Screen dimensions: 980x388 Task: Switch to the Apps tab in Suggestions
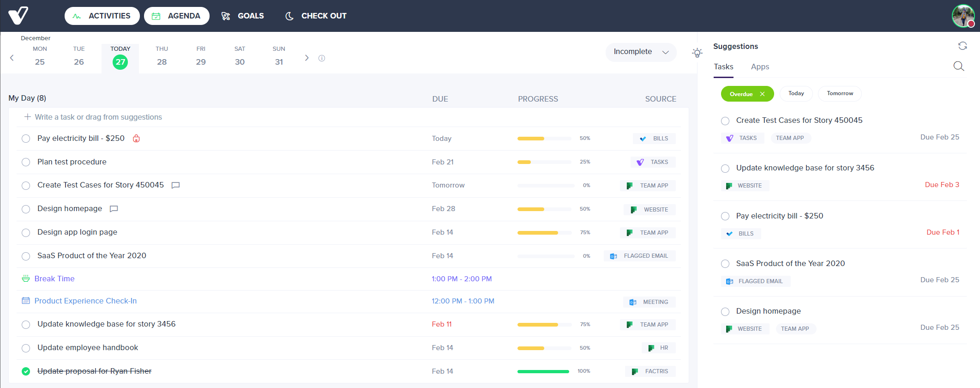click(x=760, y=67)
